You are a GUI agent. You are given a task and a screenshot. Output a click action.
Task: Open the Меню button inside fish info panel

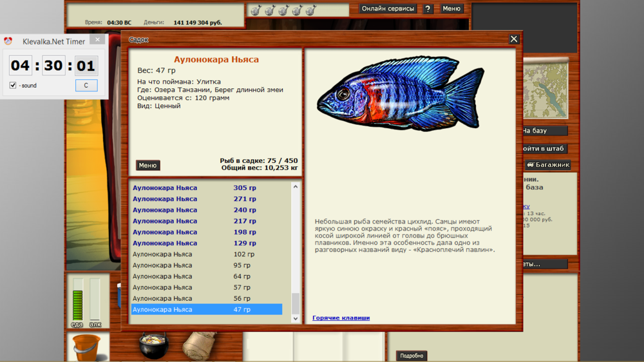tap(147, 166)
